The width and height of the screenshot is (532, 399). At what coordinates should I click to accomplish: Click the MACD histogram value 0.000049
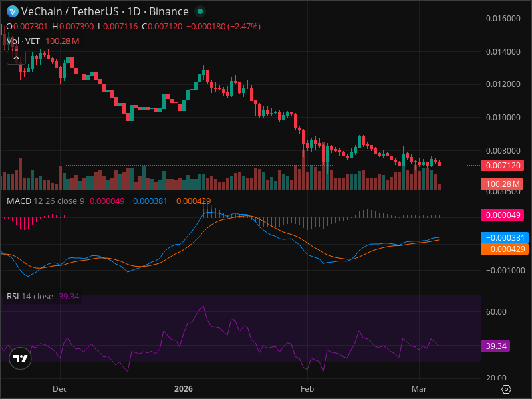107,201
